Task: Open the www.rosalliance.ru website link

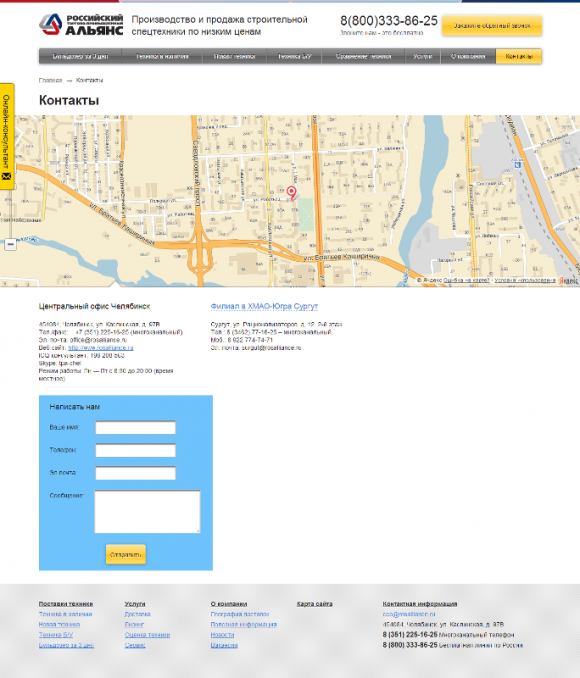Action: pos(101,348)
